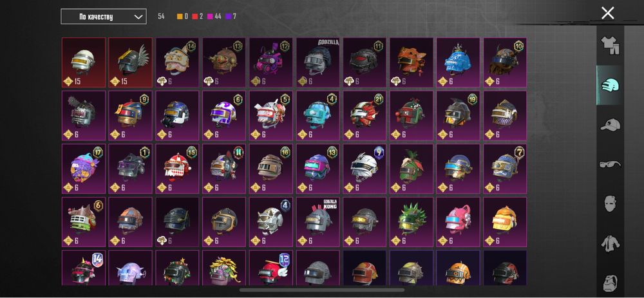Close the inventory with X icon

coord(607,13)
